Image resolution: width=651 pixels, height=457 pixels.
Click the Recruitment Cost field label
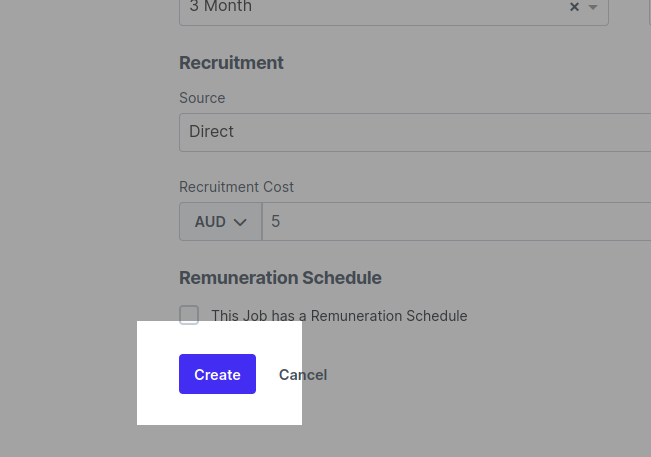coord(236,187)
